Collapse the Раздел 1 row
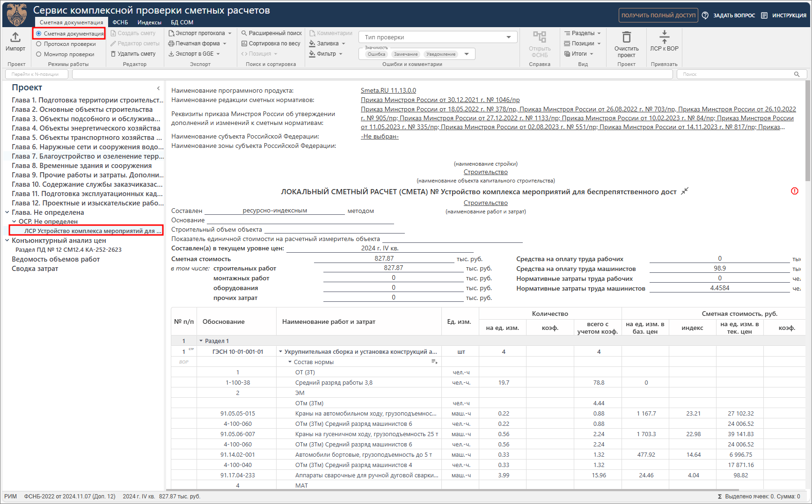 (201, 341)
